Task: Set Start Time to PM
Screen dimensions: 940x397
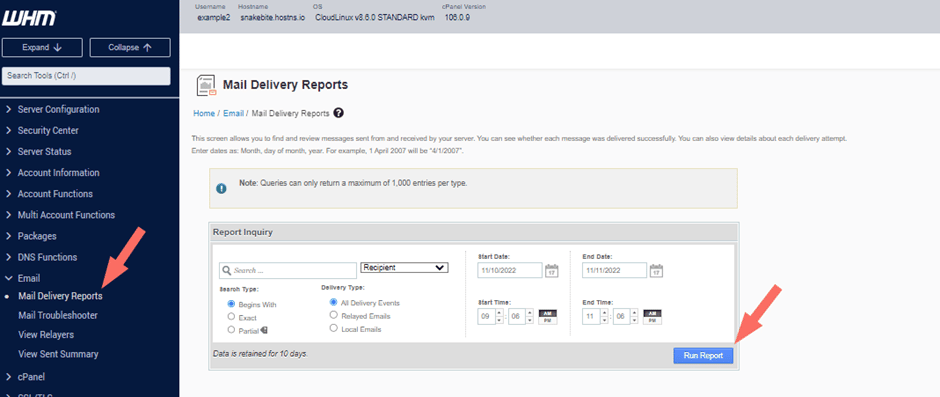Action: click(x=548, y=320)
